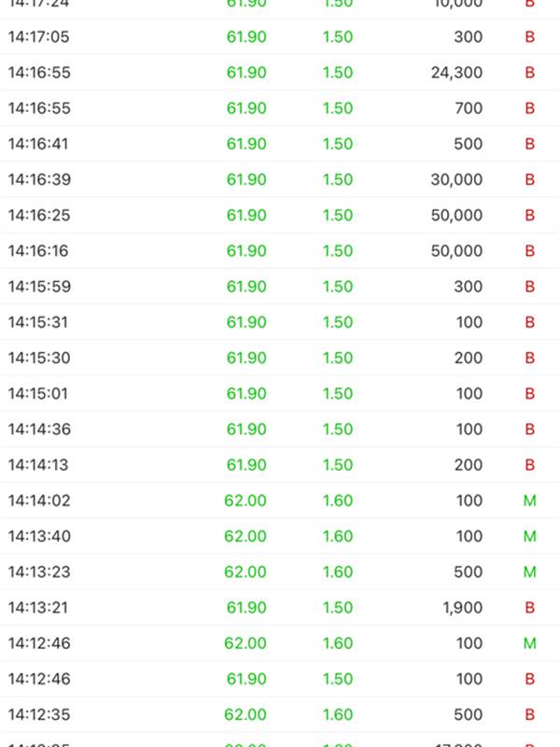Click the B marker on the 14:12:35 row

tap(529, 714)
